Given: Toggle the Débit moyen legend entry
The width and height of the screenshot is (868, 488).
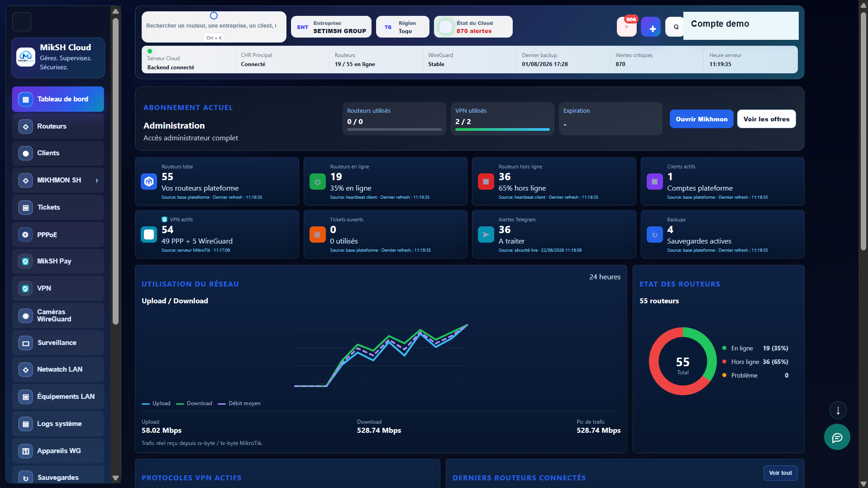Looking at the screenshot, I should pos(239,403).
